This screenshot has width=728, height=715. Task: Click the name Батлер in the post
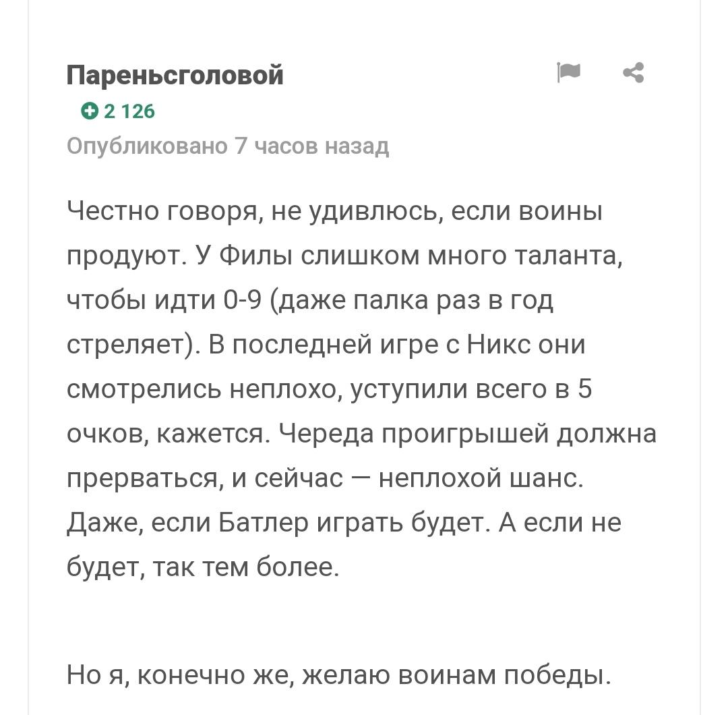(264, 523)
